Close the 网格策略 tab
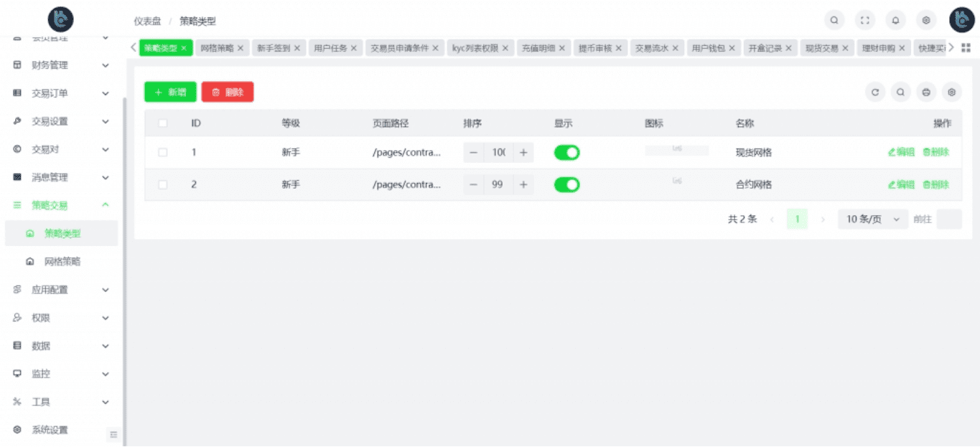Viewport: 980px width, 447px height. 241,48
